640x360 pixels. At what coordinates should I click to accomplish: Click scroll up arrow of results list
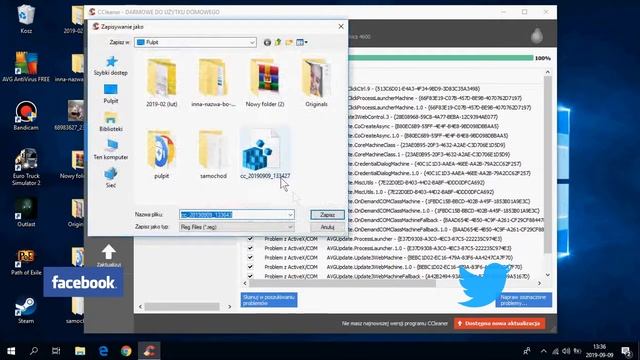tap(548, 72)
